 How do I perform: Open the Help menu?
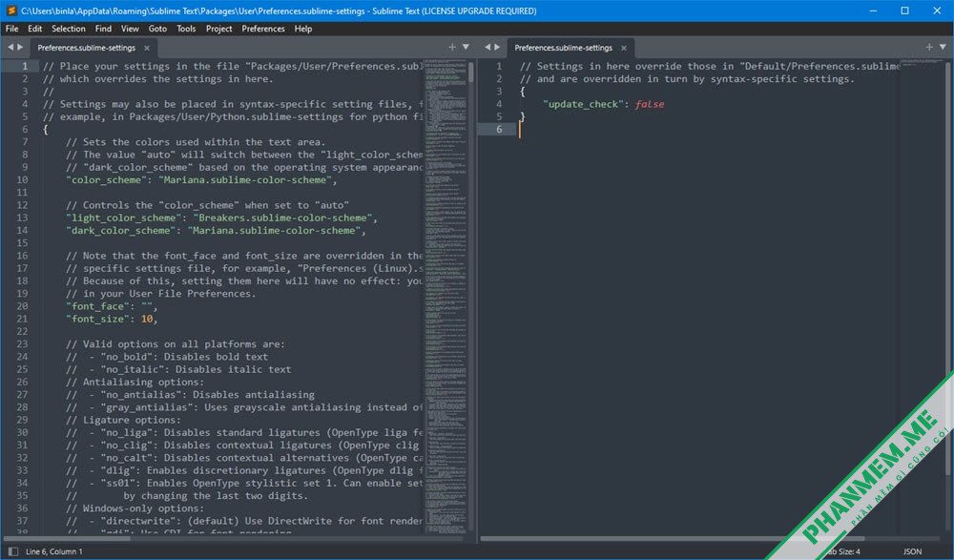[303, 29]
